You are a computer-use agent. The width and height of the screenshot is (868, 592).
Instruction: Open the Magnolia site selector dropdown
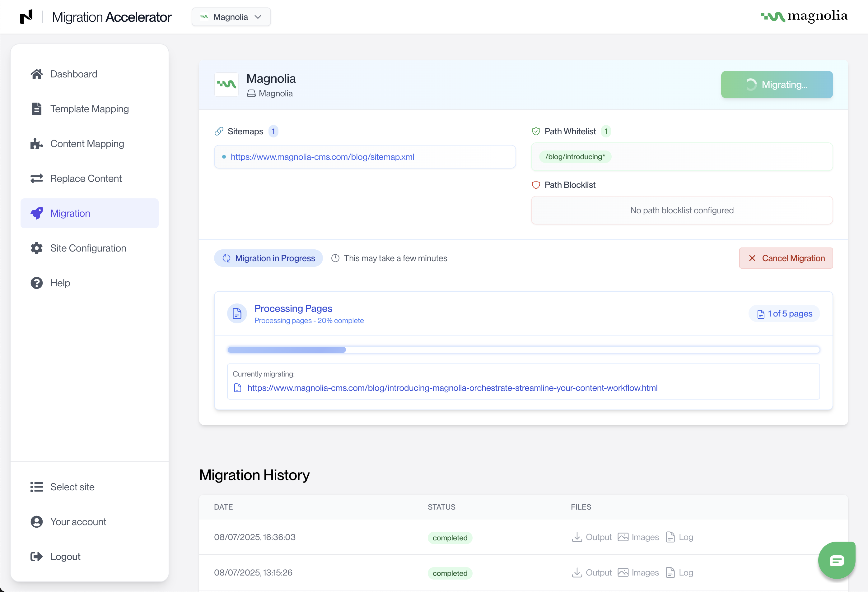(x=231, y=17)
